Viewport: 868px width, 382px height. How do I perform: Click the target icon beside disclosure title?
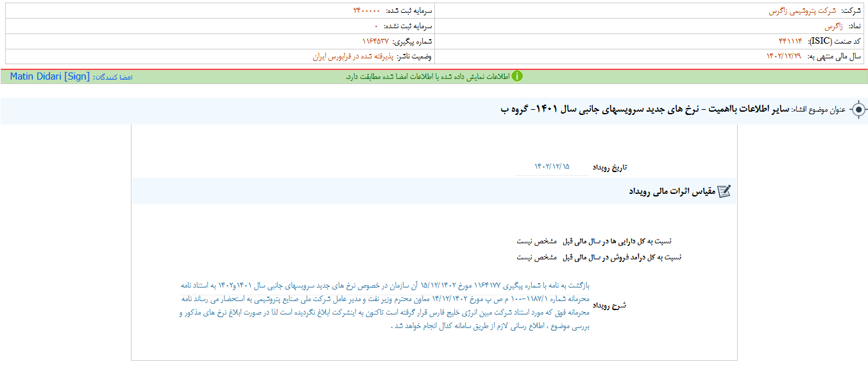point(858,110)
